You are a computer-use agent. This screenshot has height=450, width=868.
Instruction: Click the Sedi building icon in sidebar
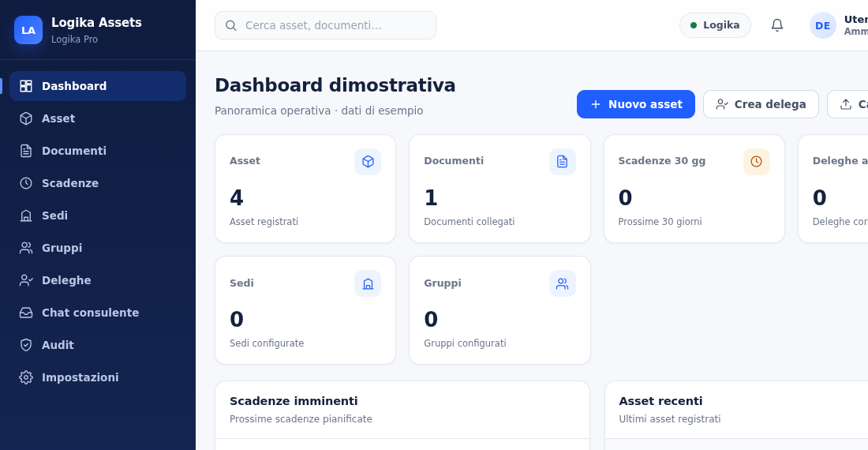click(26, 216)
